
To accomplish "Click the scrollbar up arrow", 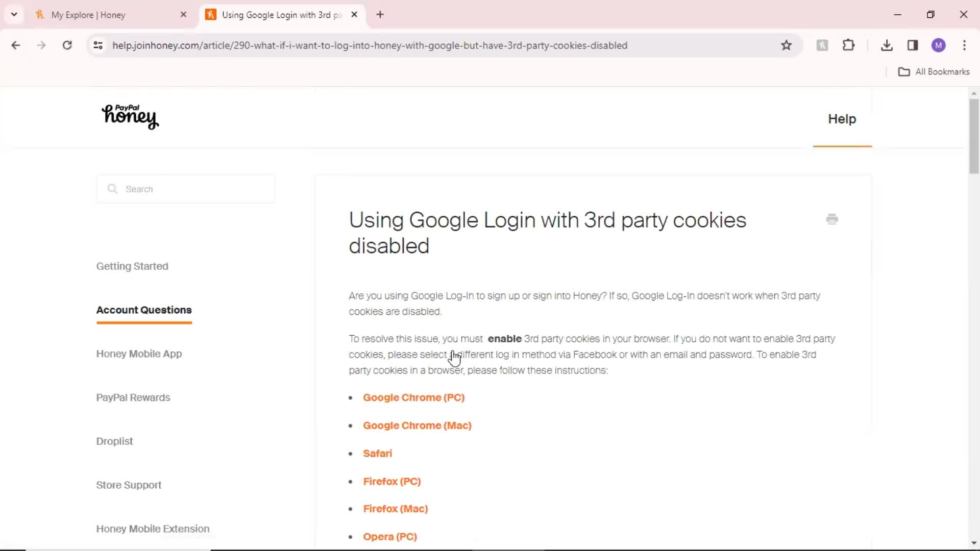I will pyautogui.click(x=974, y=93).
